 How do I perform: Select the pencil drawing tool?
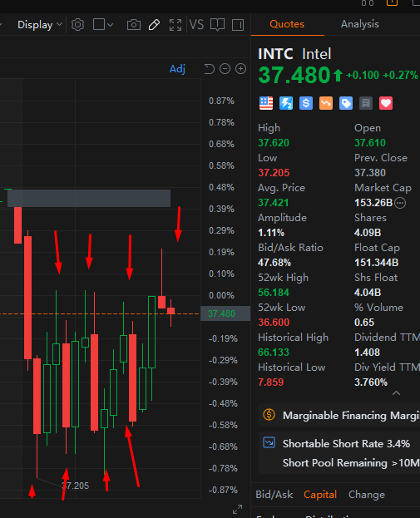point(154,25)
